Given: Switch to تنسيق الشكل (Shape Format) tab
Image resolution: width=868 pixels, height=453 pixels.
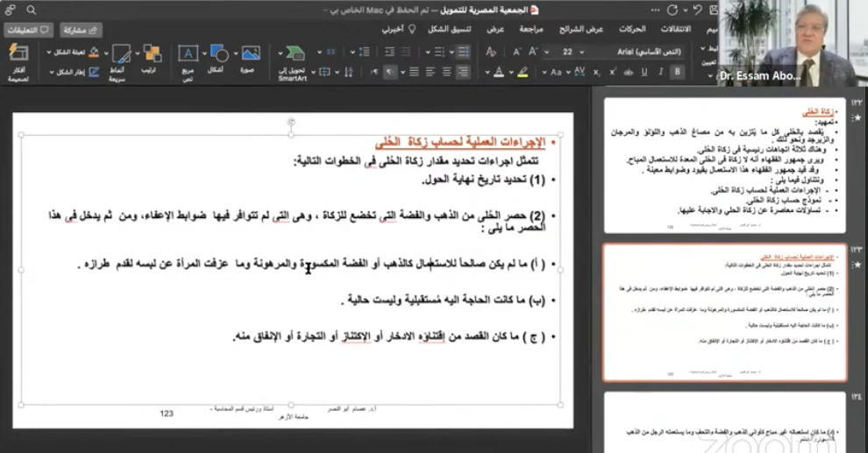Looking at the screenshot, I should [x=449, y=29].
